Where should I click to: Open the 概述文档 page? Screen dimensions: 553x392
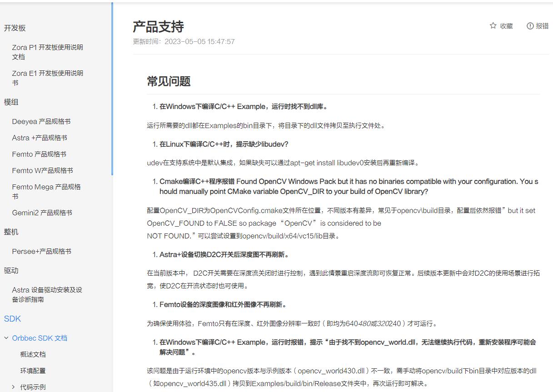pos(33,354)
